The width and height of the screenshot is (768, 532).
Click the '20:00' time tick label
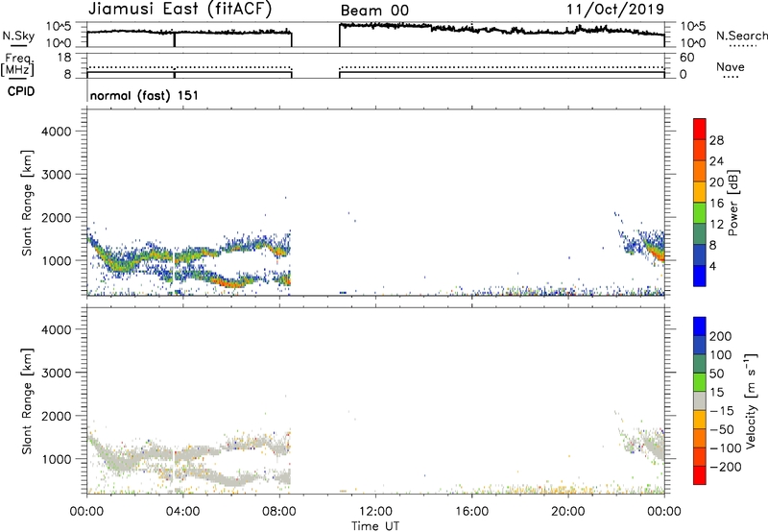(x=568, y=512)
